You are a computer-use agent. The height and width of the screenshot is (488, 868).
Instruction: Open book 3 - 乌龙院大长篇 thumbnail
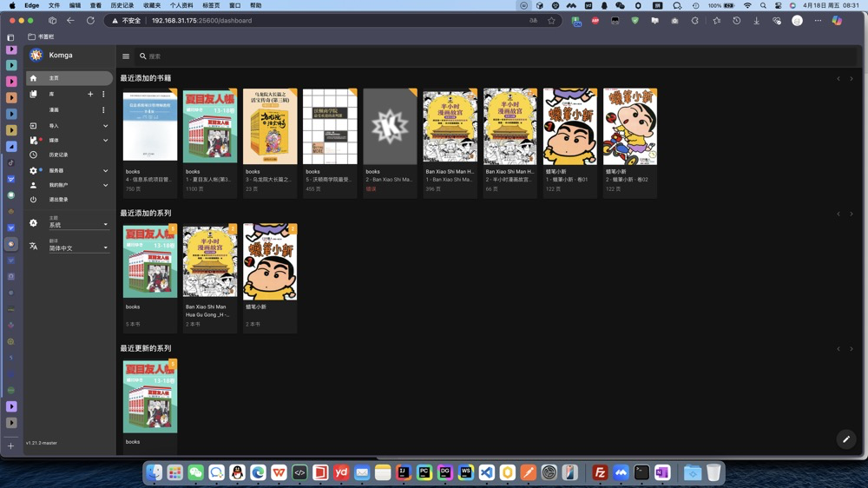[270, 126]
